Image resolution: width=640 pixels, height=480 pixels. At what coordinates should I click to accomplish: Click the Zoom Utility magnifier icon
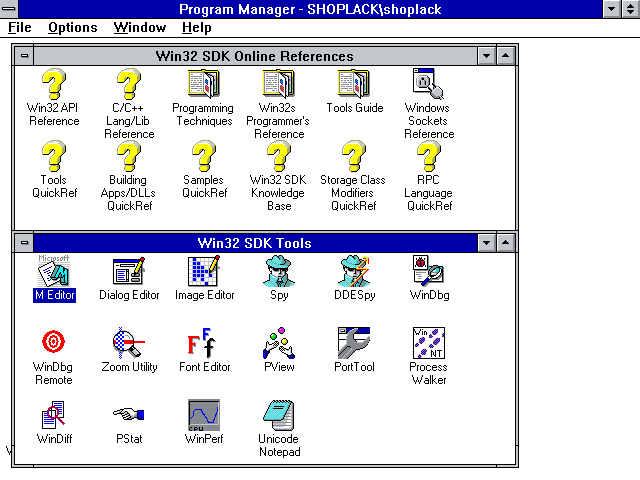129,342
